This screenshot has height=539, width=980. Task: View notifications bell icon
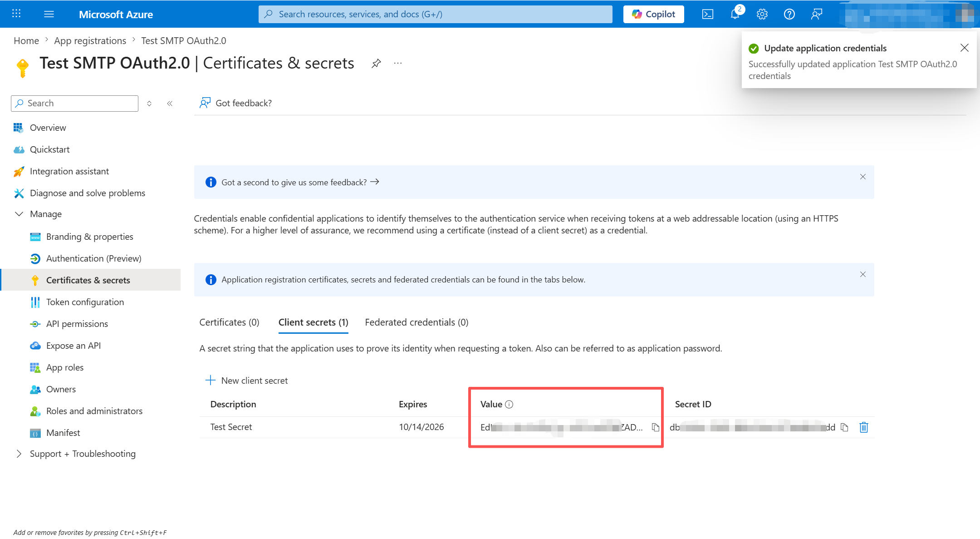pos(735,14)
